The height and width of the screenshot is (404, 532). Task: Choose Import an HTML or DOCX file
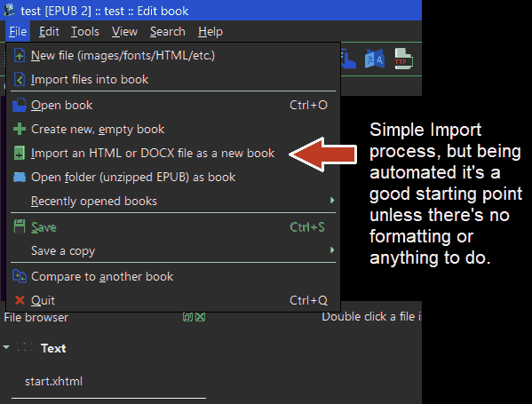[173, 154]
